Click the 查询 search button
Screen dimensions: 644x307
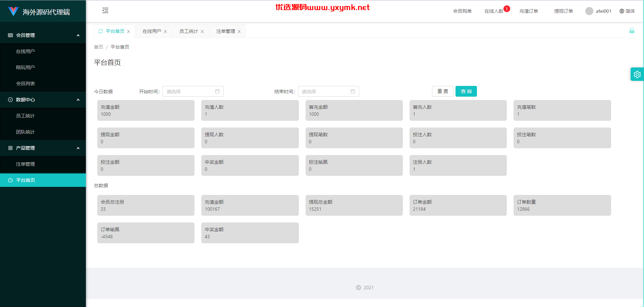466,91
